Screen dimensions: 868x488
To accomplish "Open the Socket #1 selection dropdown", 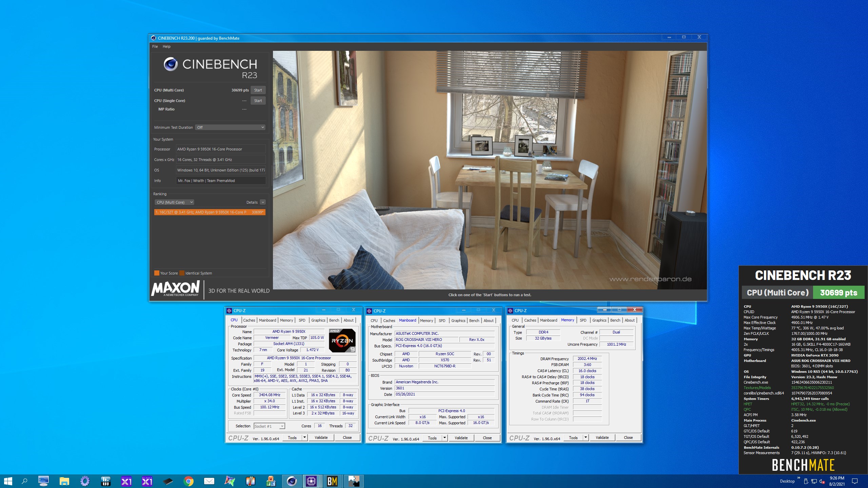I will coord(269,426).
